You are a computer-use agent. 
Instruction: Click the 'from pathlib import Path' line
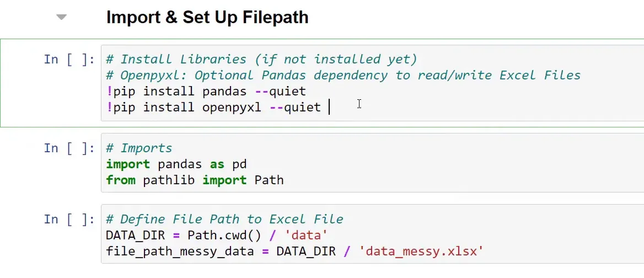[195, 180]
